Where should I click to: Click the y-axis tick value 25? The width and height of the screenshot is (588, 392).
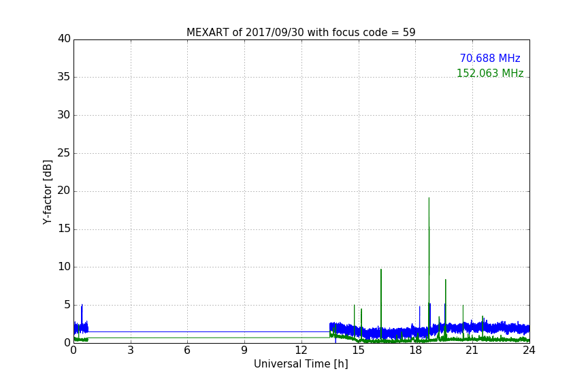point(64,153)
